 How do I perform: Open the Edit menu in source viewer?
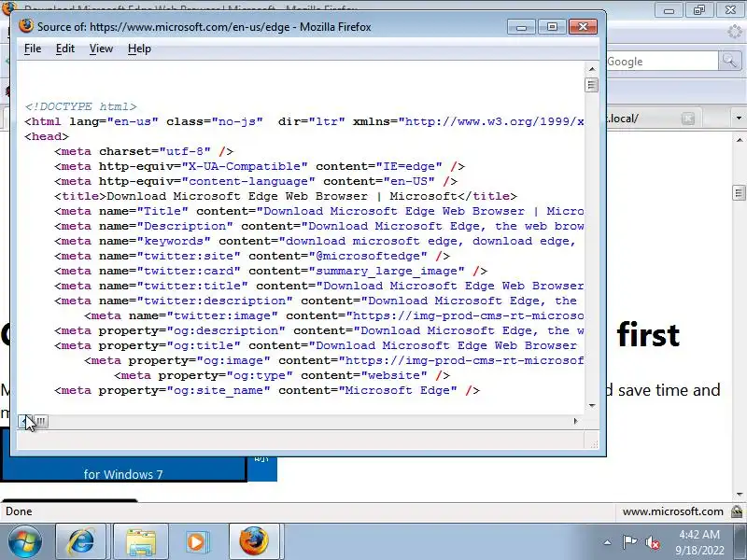64,49
